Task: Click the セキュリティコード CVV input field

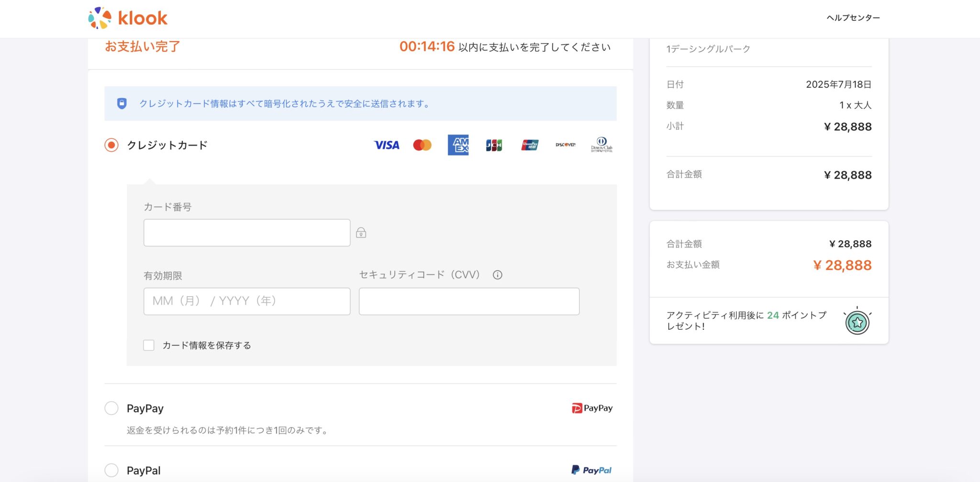Action: [x=469, y=301]
